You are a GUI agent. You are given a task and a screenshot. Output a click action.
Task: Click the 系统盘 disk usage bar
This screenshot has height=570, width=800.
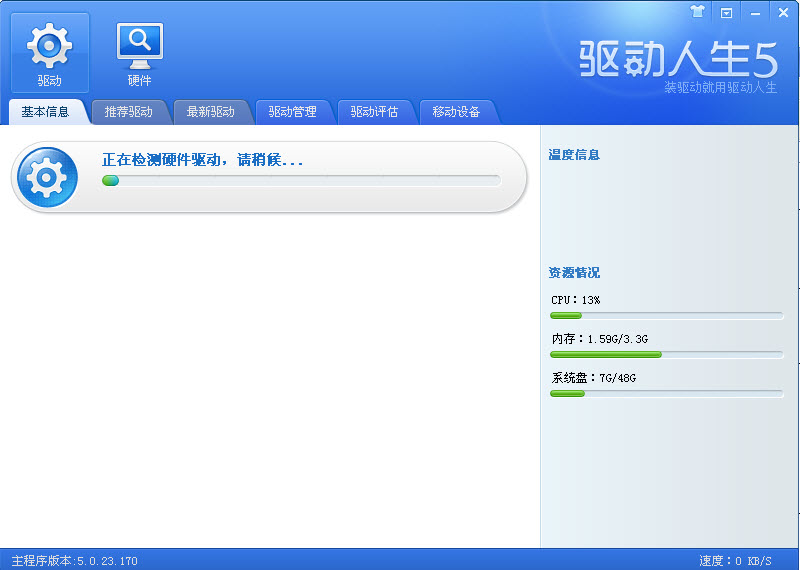(666, 393)
